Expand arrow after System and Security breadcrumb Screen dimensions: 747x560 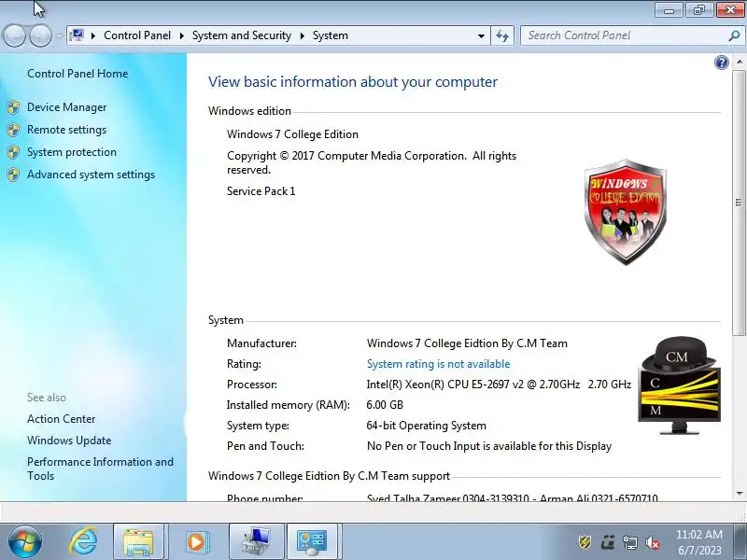coord(302,35)
